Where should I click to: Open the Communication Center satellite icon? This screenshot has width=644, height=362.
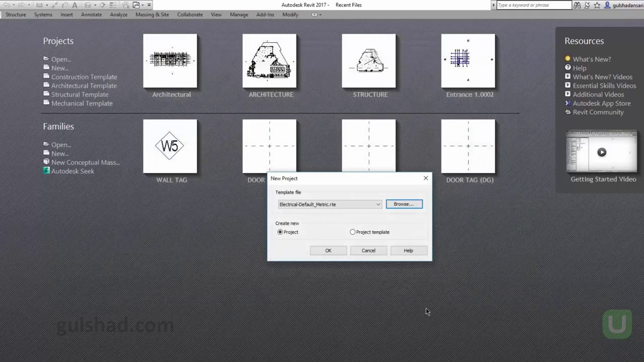pyautogui.click(x=587, y=5)
